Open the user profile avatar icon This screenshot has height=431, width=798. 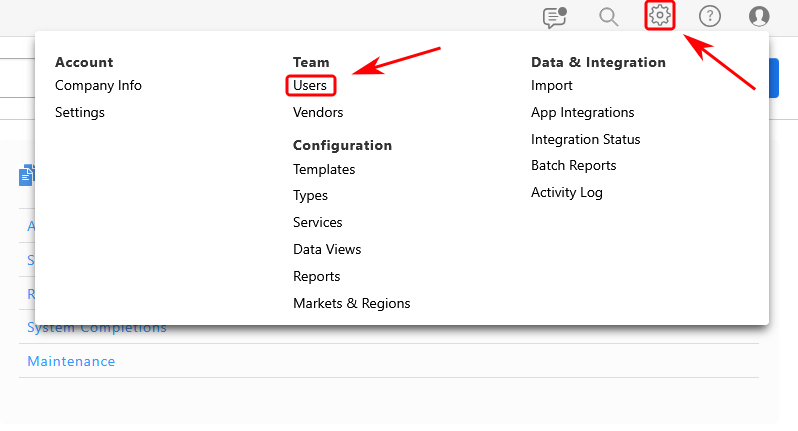point(759,16)
